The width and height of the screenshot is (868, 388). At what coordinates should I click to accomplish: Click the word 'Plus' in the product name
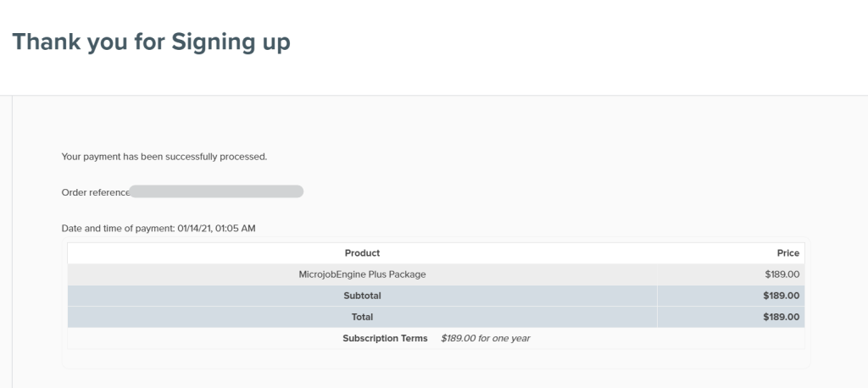pyautogui.click(x=379, y=274)
